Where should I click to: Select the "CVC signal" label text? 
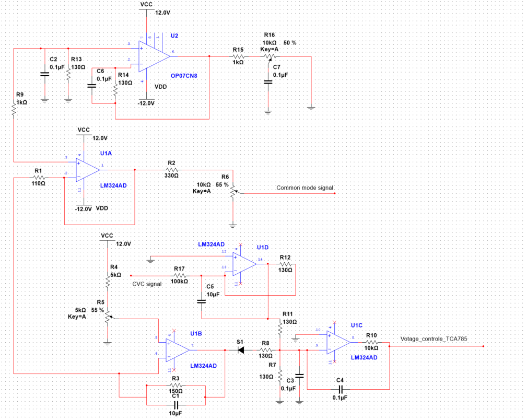click(147, 284)
